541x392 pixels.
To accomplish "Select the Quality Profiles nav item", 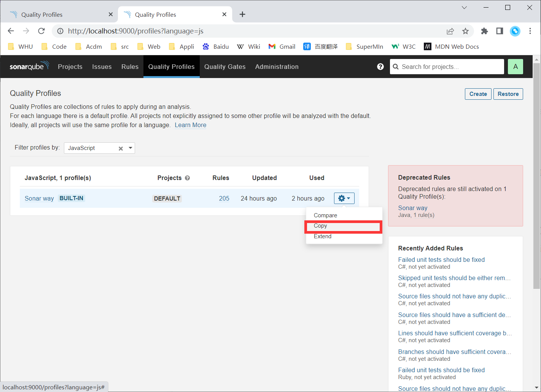I will coord(171,67).
